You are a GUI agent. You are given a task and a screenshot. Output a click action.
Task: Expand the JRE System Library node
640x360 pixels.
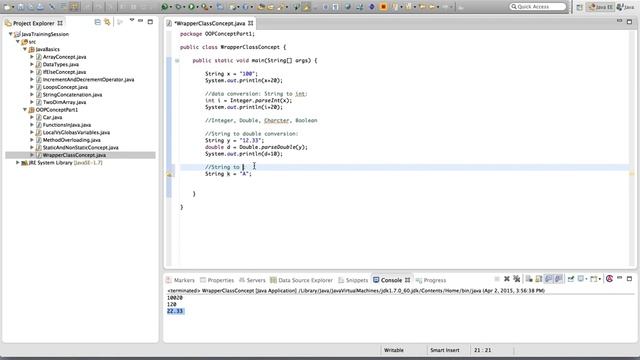click(x=18, y=162)
